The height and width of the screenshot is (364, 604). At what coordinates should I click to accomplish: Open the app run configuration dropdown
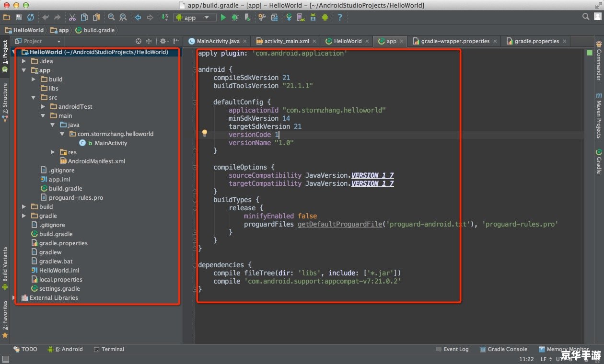[x=195, y=17]
